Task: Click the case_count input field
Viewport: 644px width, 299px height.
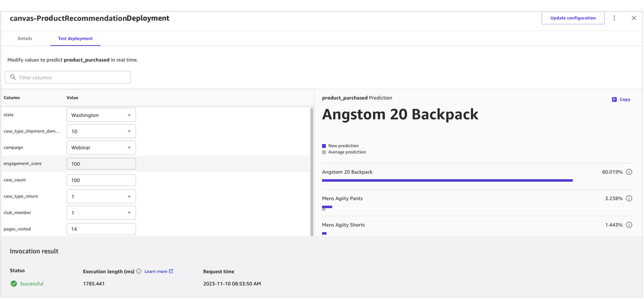Action: 101,180
